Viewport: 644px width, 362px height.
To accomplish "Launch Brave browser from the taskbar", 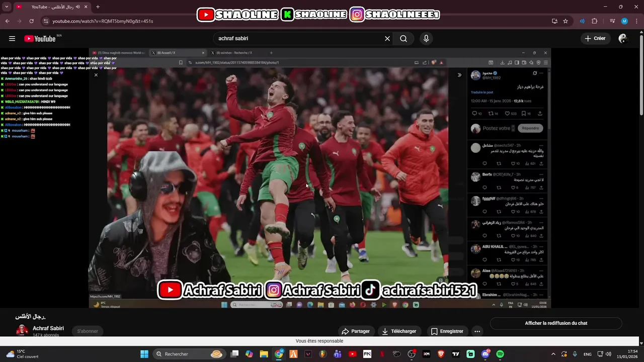I will [x=441, y=354].
